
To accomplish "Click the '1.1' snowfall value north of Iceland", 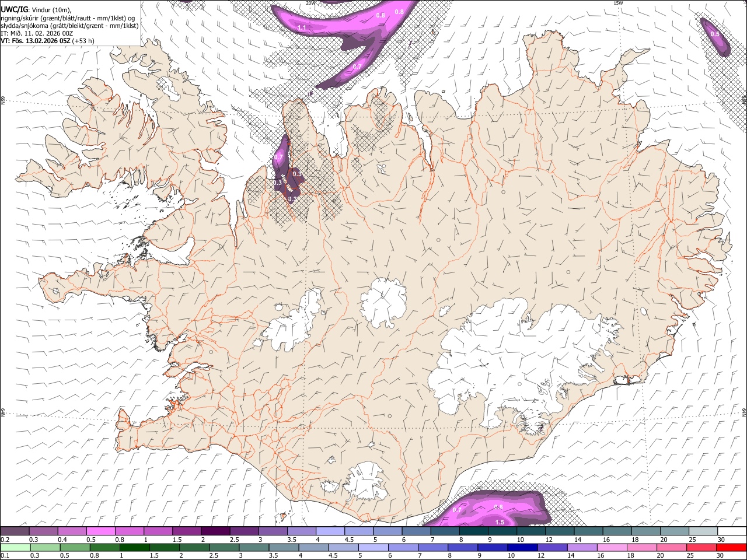I will [302, 28].
